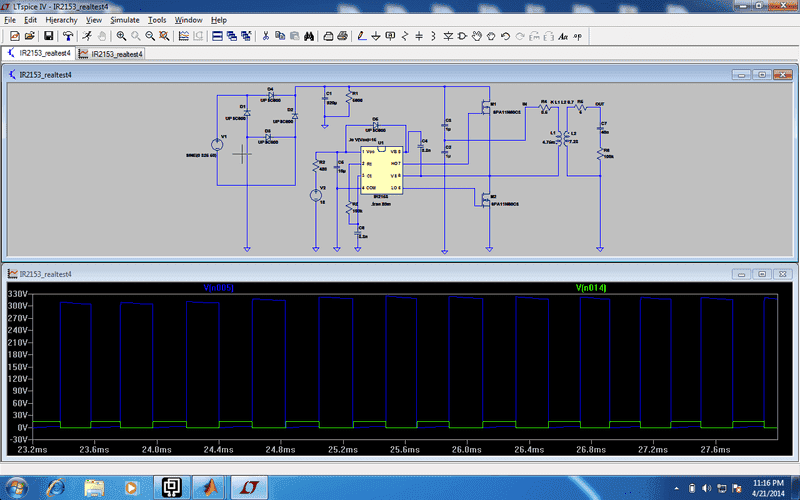Image resolution: width=800 pixels, height=500 pixels.
Task: Open the File menu
Action: click(x=10, y=20)
